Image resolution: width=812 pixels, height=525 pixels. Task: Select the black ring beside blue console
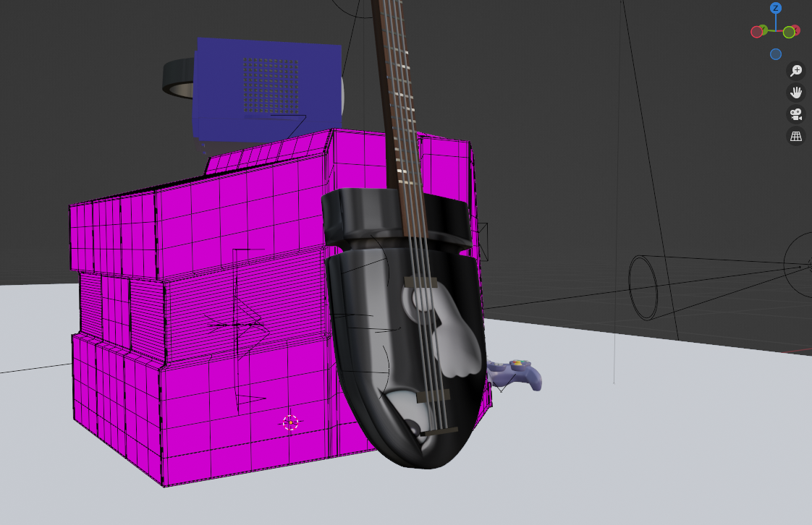[x=179, y=79]
